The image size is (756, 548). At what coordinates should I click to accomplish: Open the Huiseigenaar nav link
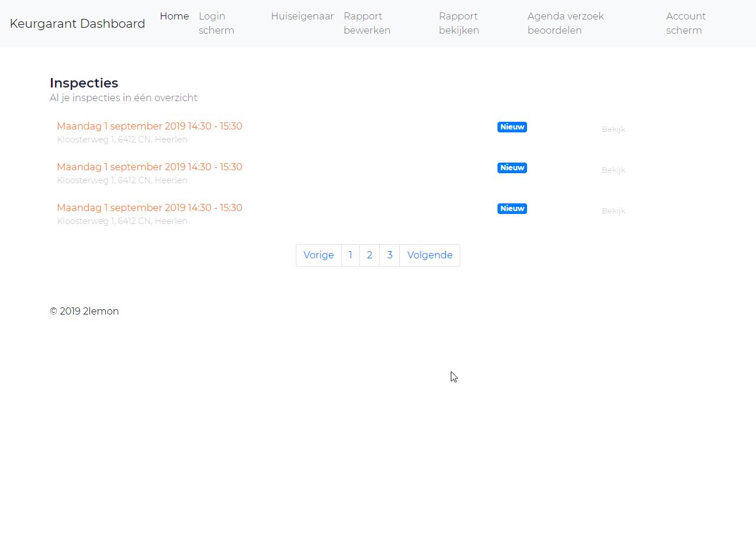[302, 16]
